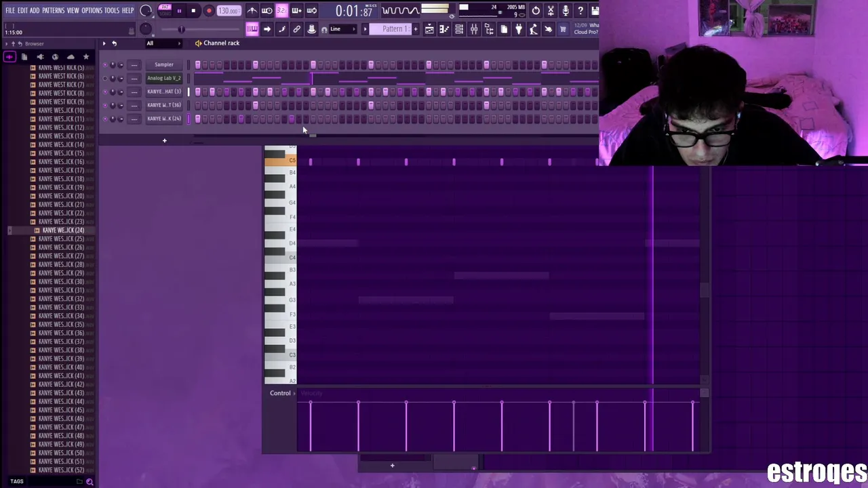
Task: Select the arrow step-editing mode icon
Action: (x=267, y=29)
